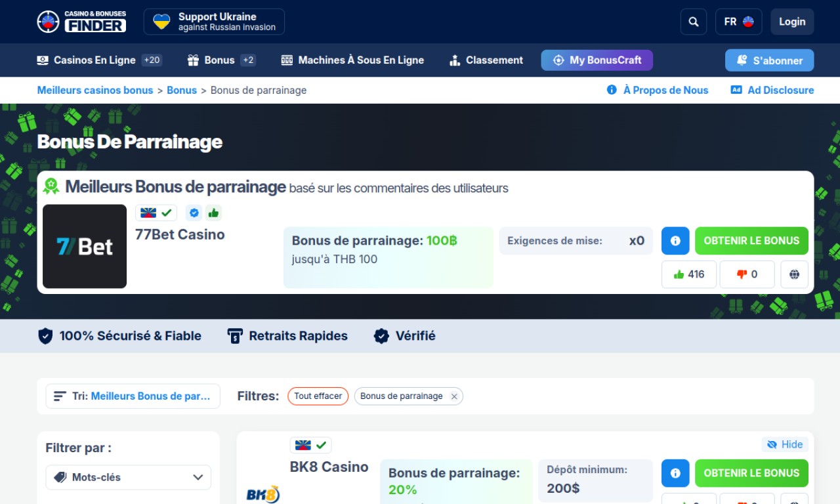Open the Tri sort dropdown
The width and height of the screenshot is (840, 504).
[133, 396]
